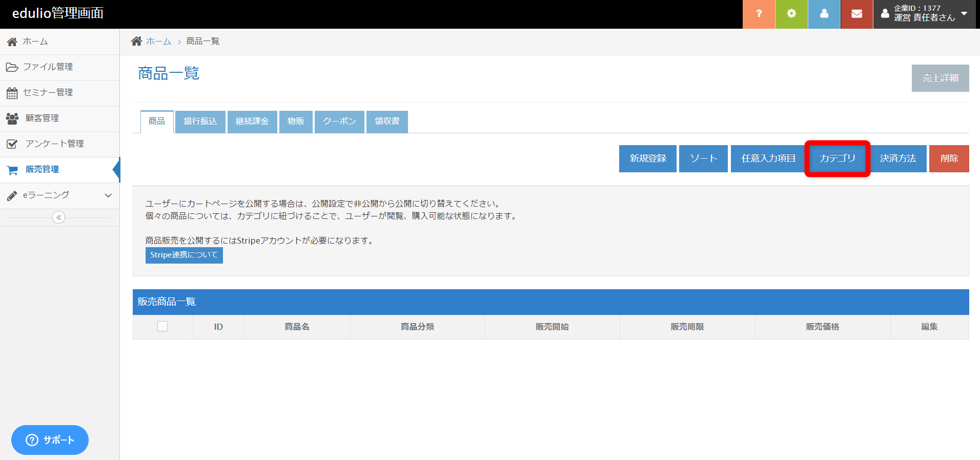Open 任意入力項目 settings button
The image size is (980, 460).
[768, 158]
